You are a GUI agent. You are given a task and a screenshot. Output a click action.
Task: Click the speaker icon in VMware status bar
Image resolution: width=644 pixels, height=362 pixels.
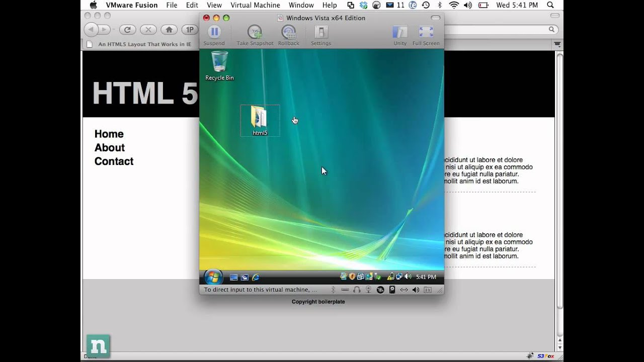click(416, 290)
